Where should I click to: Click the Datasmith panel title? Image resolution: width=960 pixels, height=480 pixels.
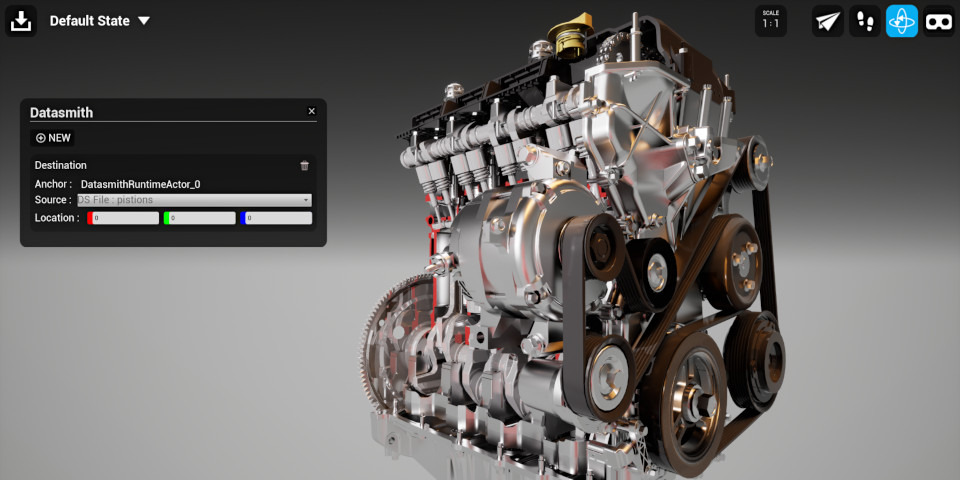[x=61, y=113]
